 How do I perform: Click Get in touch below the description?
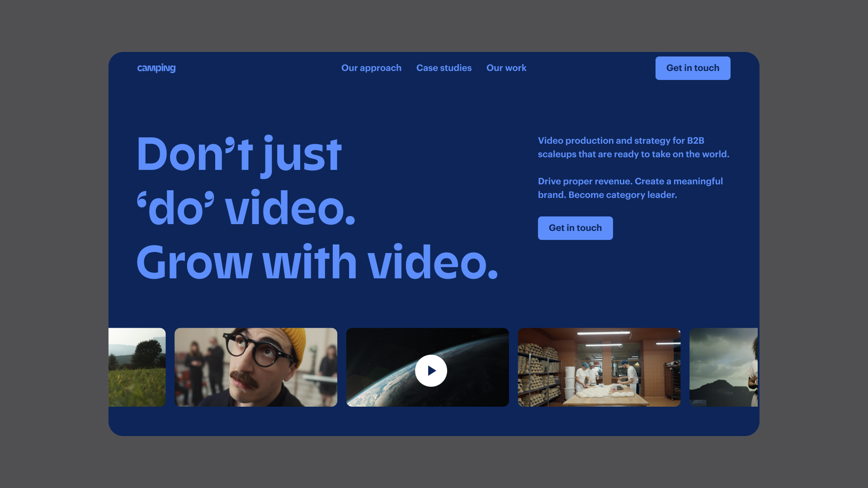click(575, 228)
